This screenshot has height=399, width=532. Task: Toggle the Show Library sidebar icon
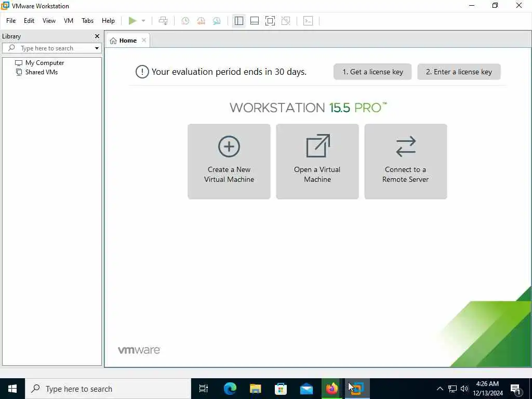239,21
